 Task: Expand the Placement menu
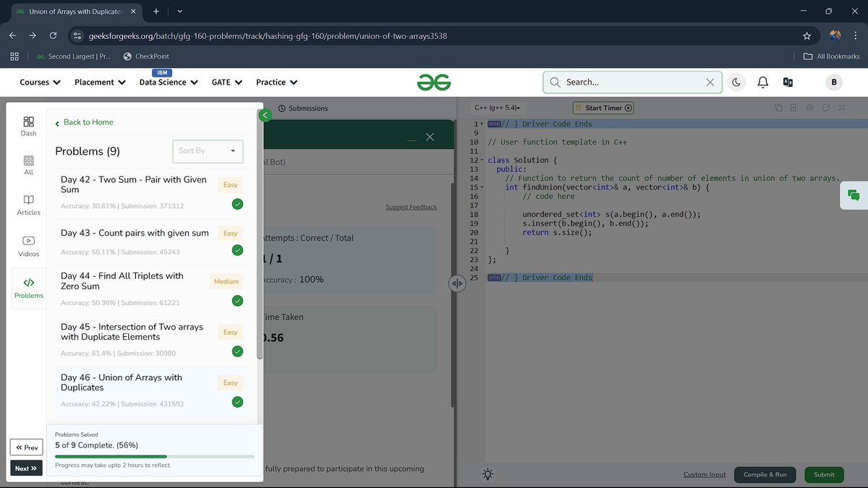[100, 82]
